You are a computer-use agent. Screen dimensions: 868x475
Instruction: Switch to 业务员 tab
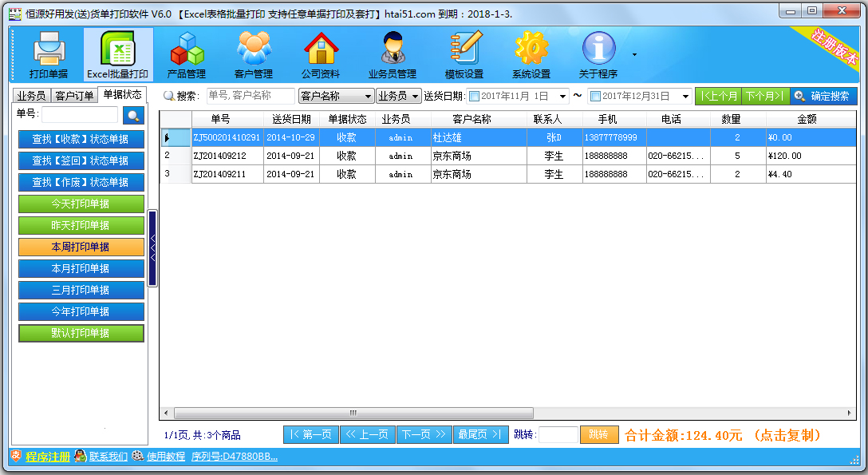click(32, 95)
